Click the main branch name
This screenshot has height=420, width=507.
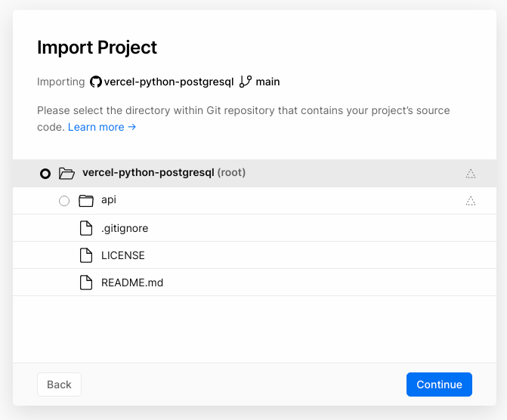[267, 82]
